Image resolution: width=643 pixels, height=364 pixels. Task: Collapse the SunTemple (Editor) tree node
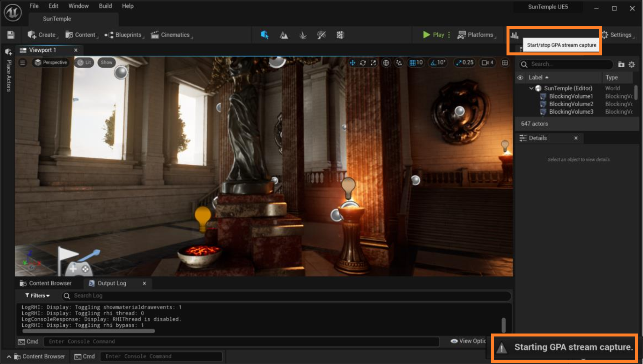[x=531, y=88]
